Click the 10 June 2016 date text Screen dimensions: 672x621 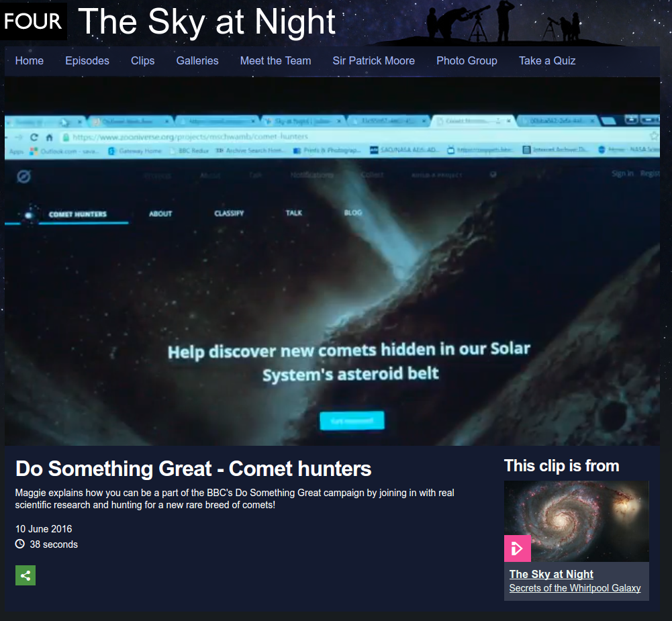(44, 529)
